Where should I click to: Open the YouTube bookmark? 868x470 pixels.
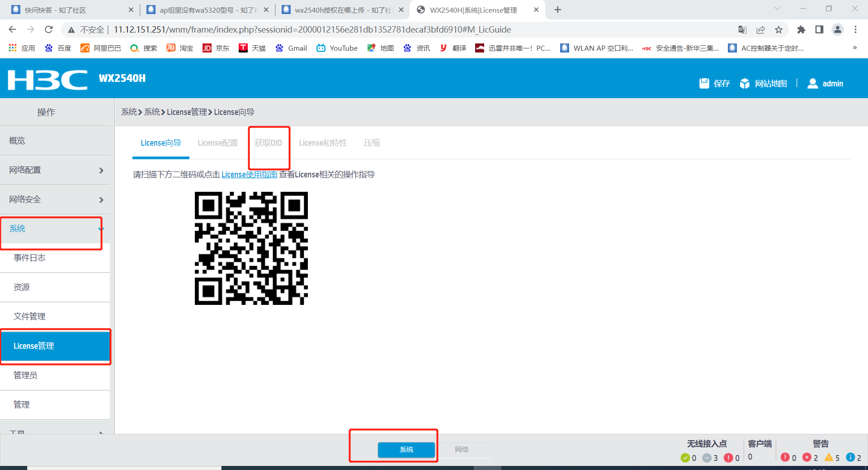(x=337, y=48)
